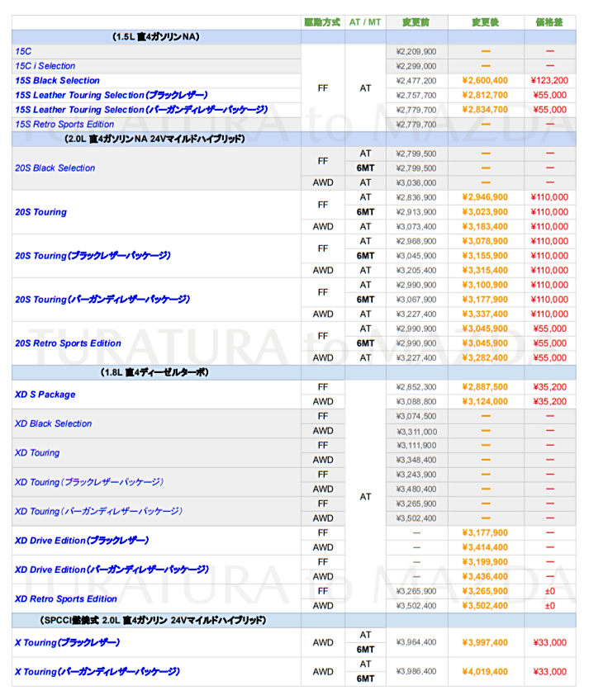The image size is (589, 700).
Task: Click the ¥3,100,900 new price
Action: click(x=485, y=285)
